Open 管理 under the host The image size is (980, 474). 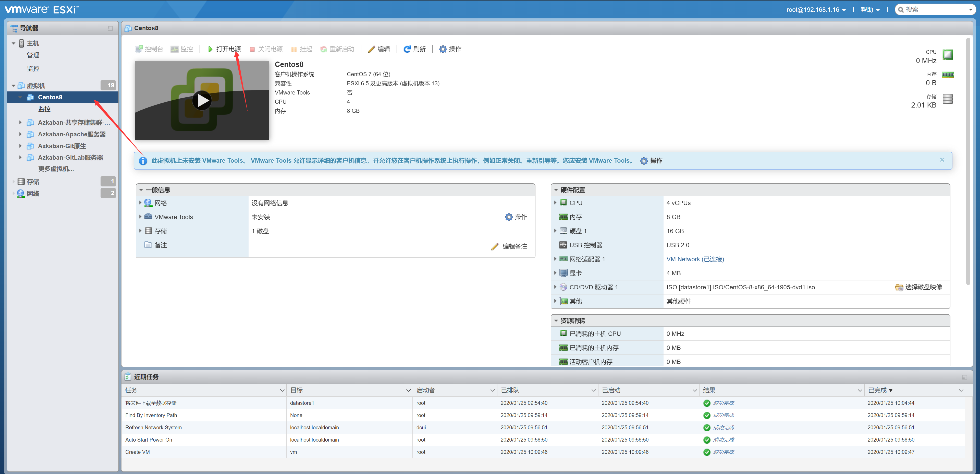33,55
